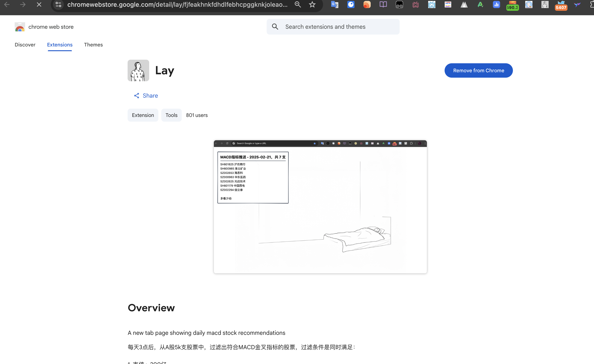The image size is (594, 364).
Task: Open the pink Bilibili TV extension icon
Action: pos(416,4)
